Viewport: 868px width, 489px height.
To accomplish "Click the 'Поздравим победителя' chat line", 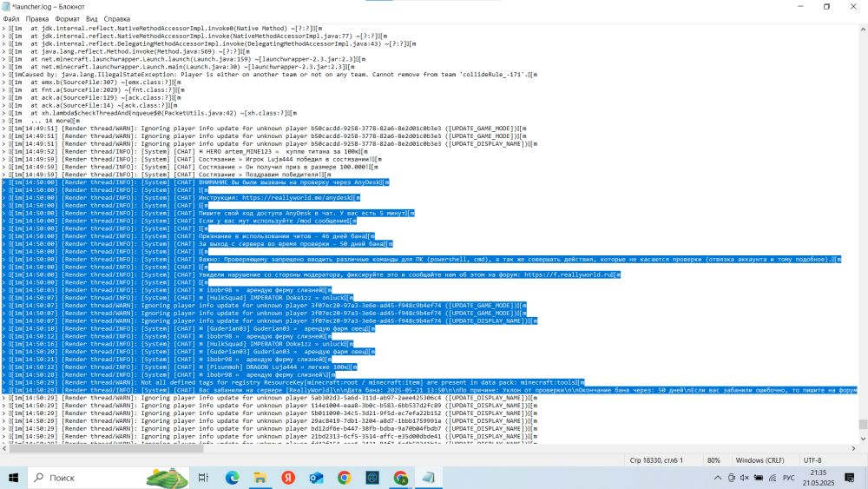I will pyautogui.click(x=167, y=175).
